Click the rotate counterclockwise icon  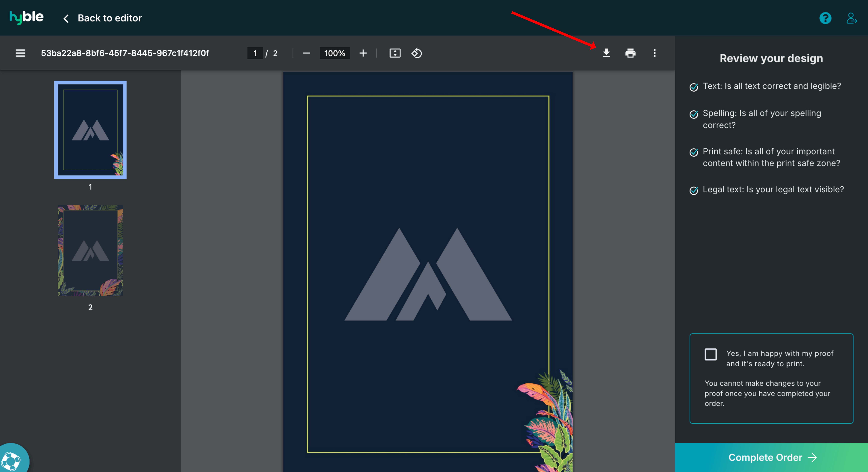click(417, 53)
